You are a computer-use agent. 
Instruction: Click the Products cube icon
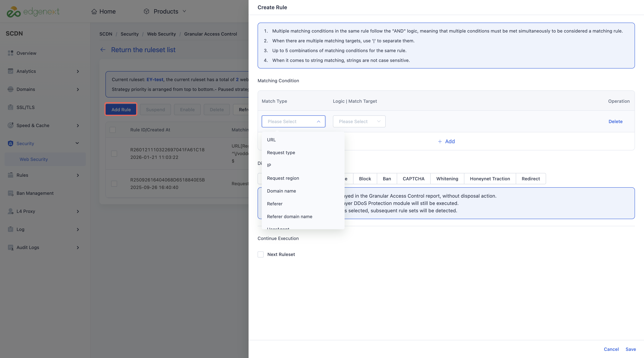point(147,11)
